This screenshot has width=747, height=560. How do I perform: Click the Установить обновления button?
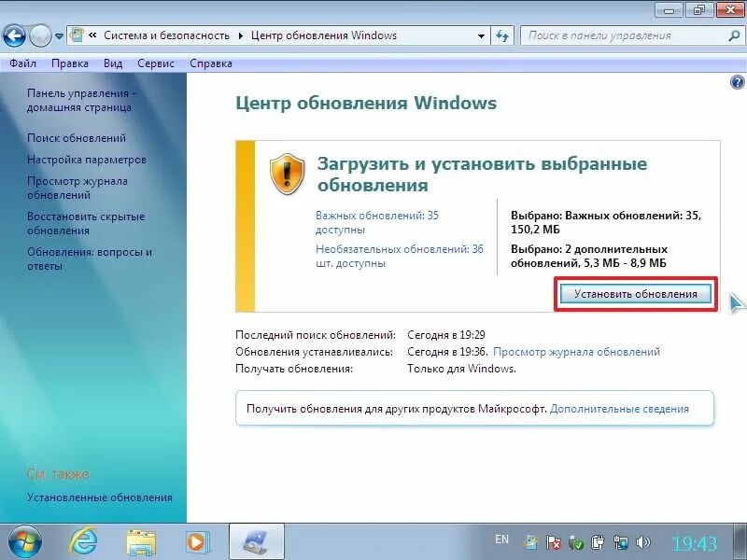point(636,294)
